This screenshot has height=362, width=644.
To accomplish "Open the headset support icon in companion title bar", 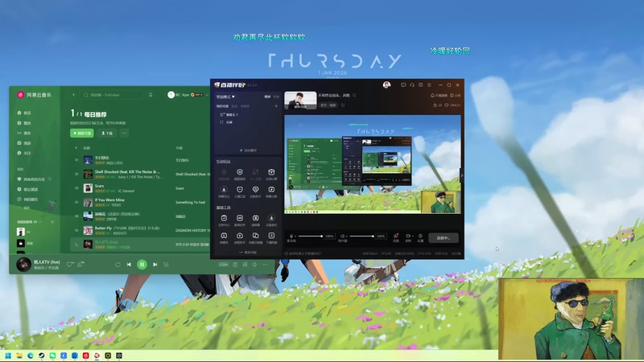I will (x=412, y=85).
